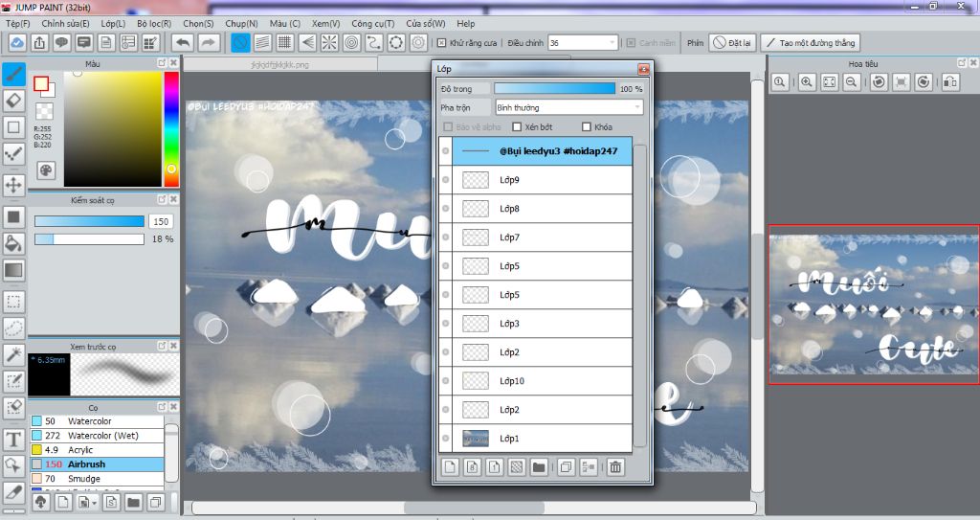Select the Watercolor (Wet) brush
980x520 pixels.
point(98,436)
